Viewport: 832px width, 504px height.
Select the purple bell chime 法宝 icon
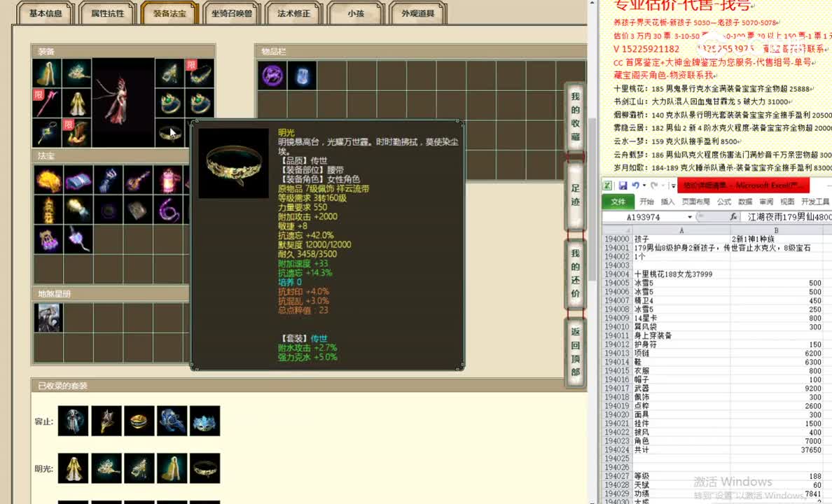[x=48, y=240]
